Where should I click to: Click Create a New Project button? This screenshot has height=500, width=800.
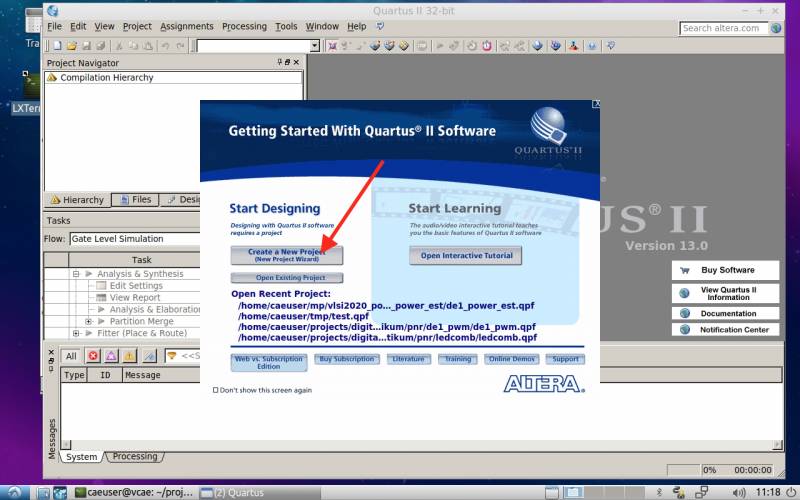click(286, 255)
